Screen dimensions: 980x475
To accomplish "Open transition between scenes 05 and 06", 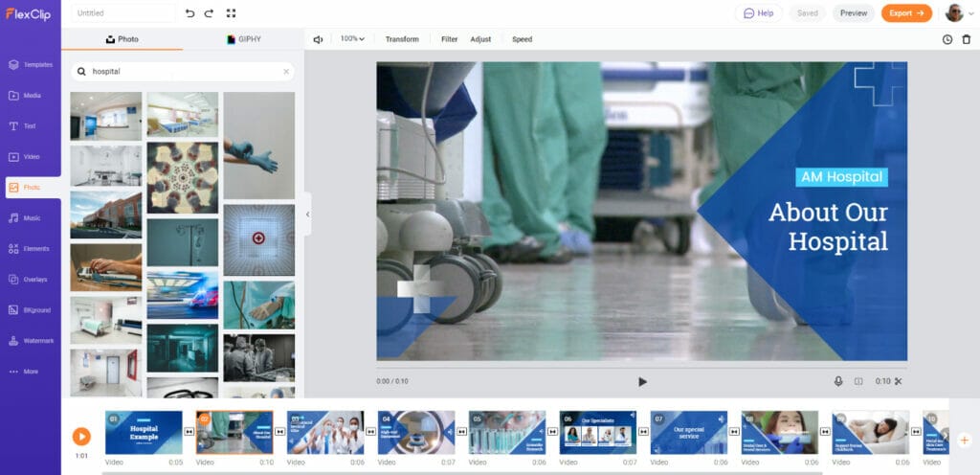I will (552, 432).
